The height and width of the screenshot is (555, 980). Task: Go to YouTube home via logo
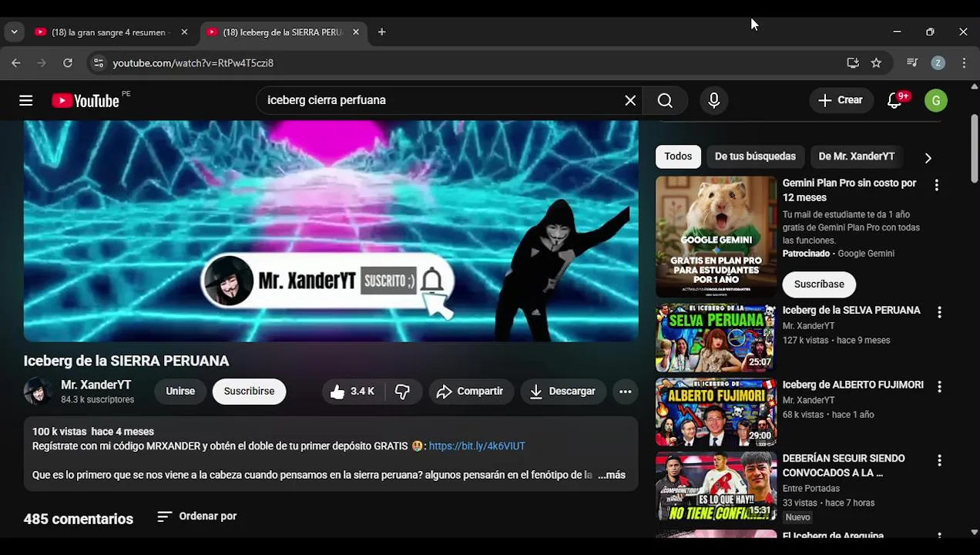pos(86,100)
